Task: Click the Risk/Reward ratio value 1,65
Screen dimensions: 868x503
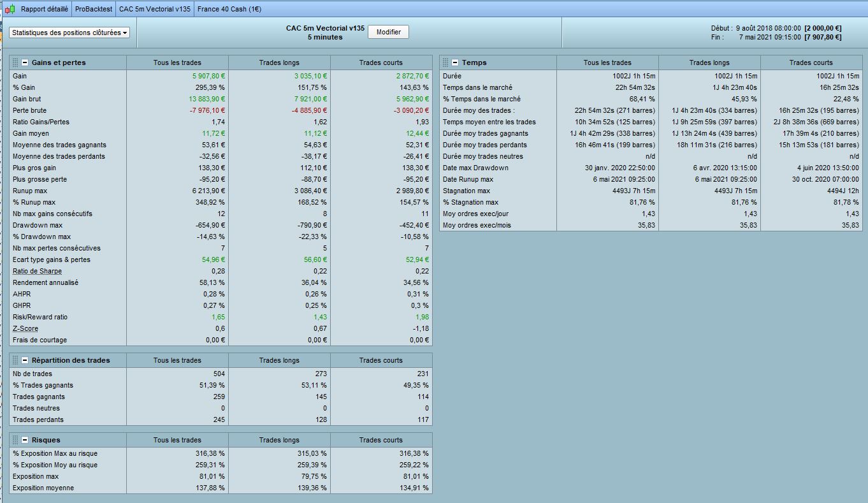Action: pos(219,317)
